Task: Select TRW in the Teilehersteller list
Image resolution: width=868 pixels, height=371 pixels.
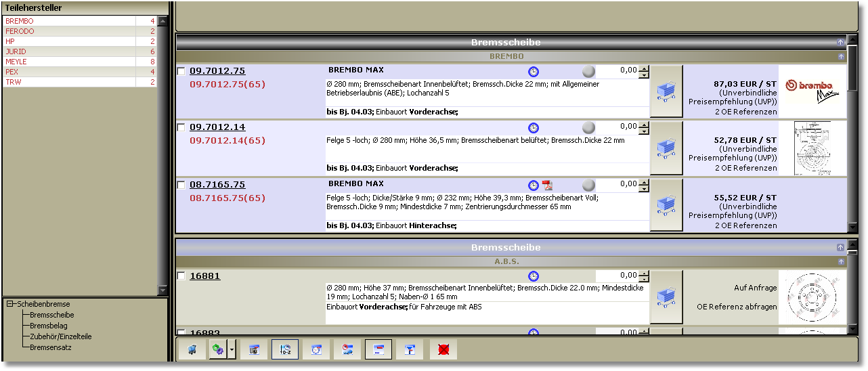Action: tap(79, 82)
